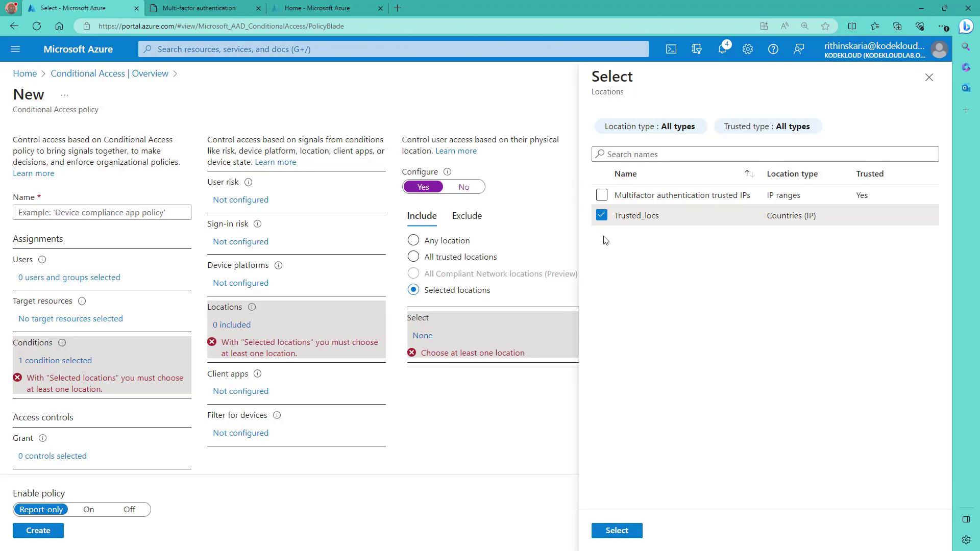Uncheck the Trusted_locs checkbox
980x551 pixels.
click(x=602, y=215)
